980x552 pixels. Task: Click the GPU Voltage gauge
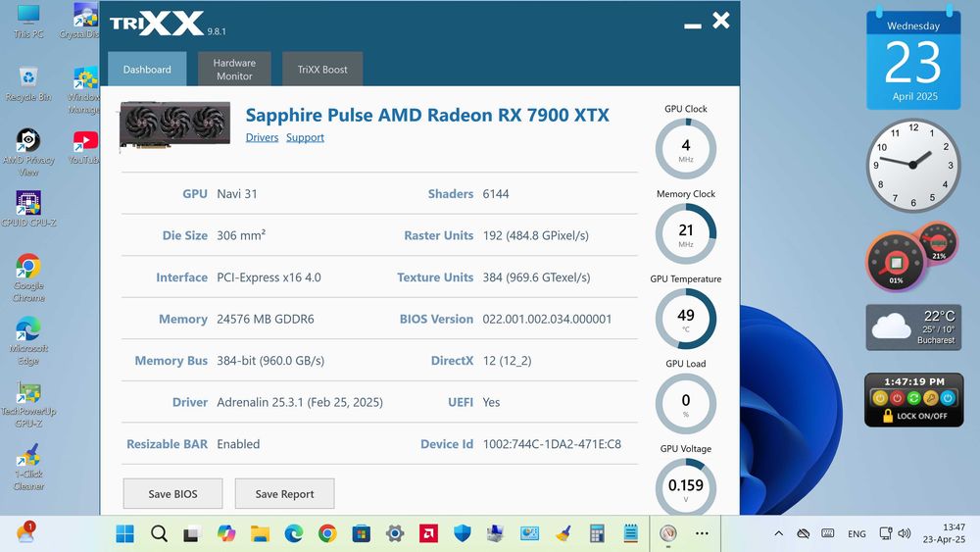pos(686,487)
